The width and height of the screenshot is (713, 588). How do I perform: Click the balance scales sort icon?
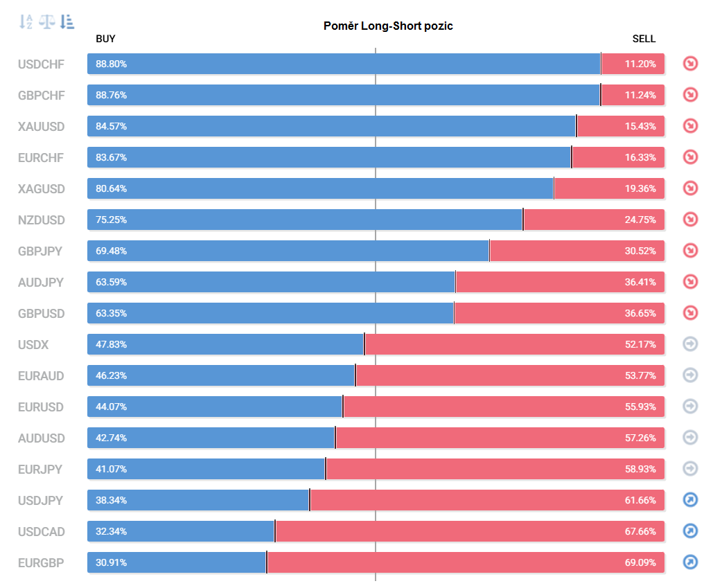coord(46,21)
